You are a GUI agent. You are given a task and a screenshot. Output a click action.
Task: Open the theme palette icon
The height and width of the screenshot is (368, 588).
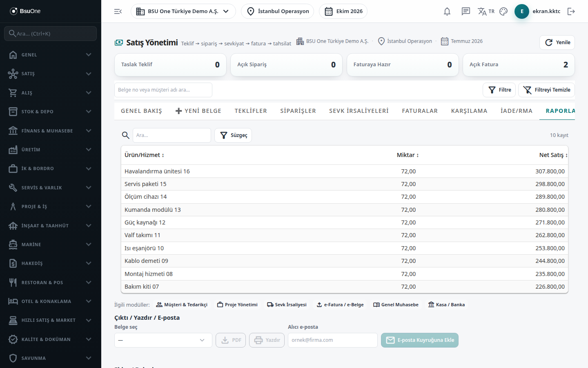[503, 11]
